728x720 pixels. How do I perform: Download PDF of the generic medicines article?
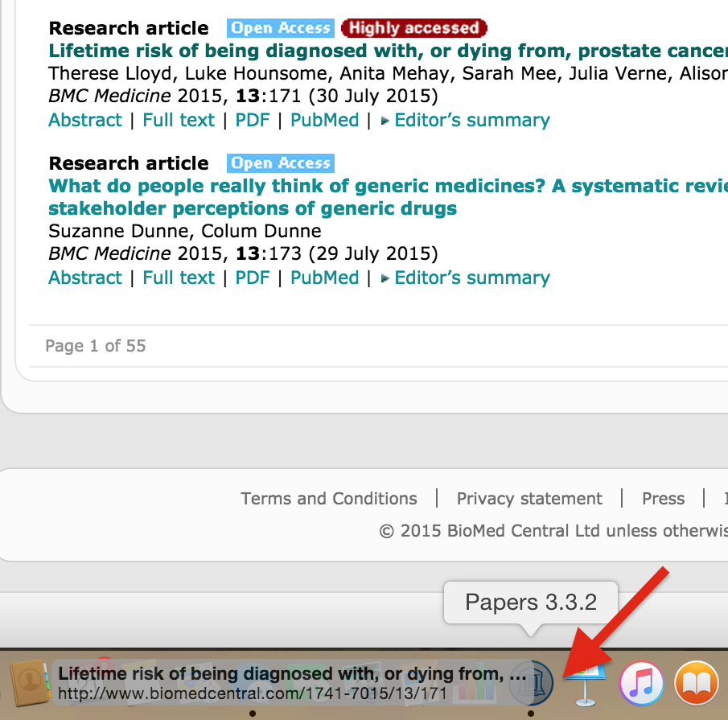tap(253, 278)
